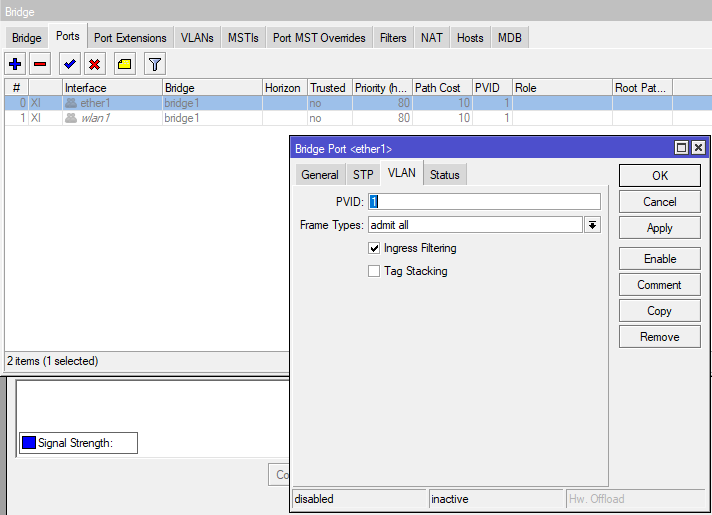Image resolution: width=712 pixels, height=515 pixels.
Task: Add a new bridge port with plus icon
Action: [x=15, y=64]
